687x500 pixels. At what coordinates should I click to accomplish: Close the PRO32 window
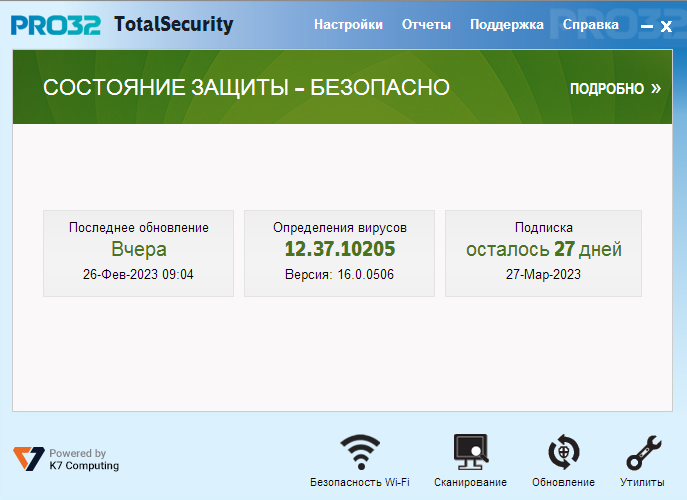[666, 27]
